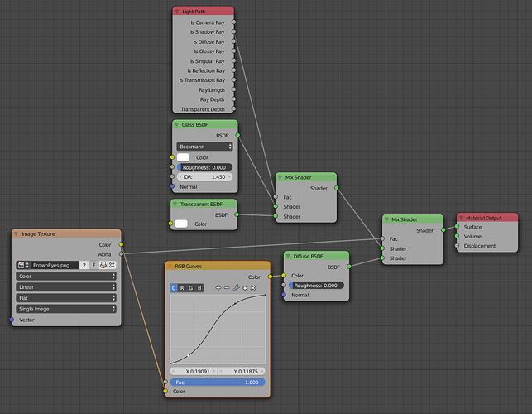Collapse the upper Mix Shader node

(280, 177)
